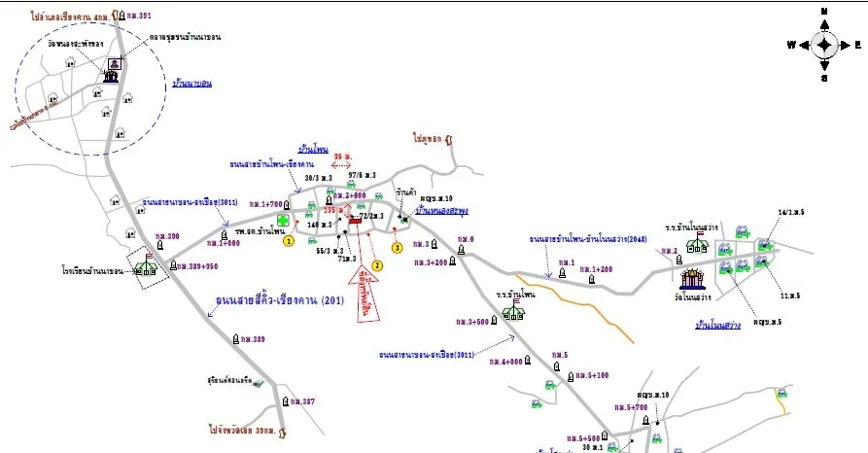The height and width of the screenshot is (453, 868).
Task: Click the large red arrow pointing to the property
Action: click(x=365, y=293)
